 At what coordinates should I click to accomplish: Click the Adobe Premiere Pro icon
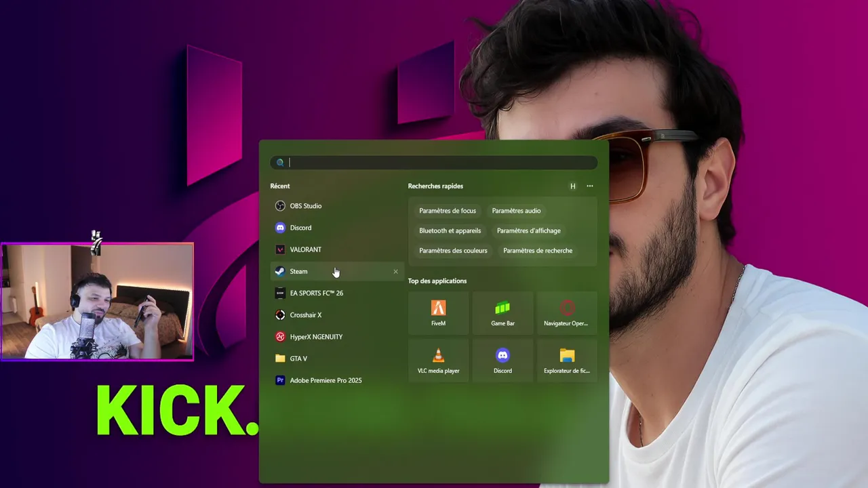click(x=280, y=380)
